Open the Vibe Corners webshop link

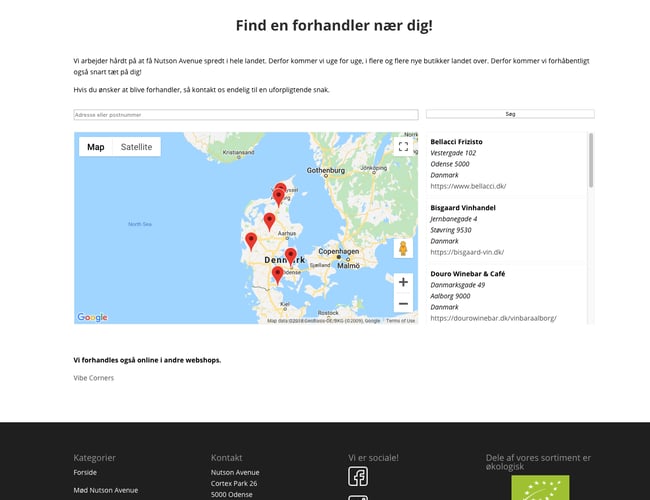(x=94, y=378)
